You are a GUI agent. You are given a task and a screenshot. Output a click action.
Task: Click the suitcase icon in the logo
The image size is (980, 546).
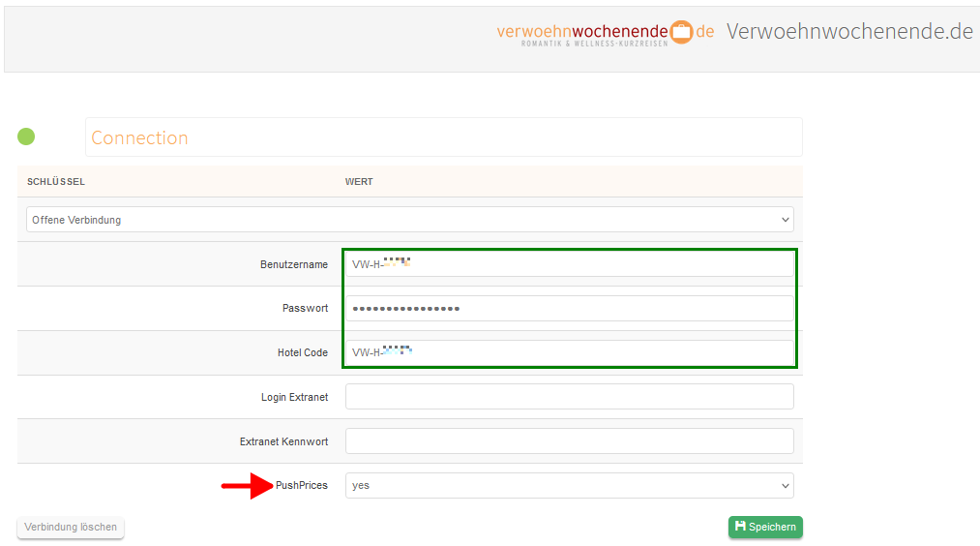(682, 32)
